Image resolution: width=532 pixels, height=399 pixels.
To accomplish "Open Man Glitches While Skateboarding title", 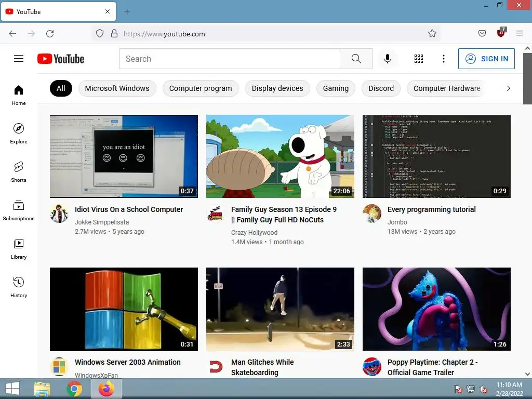I will (262, 367).
